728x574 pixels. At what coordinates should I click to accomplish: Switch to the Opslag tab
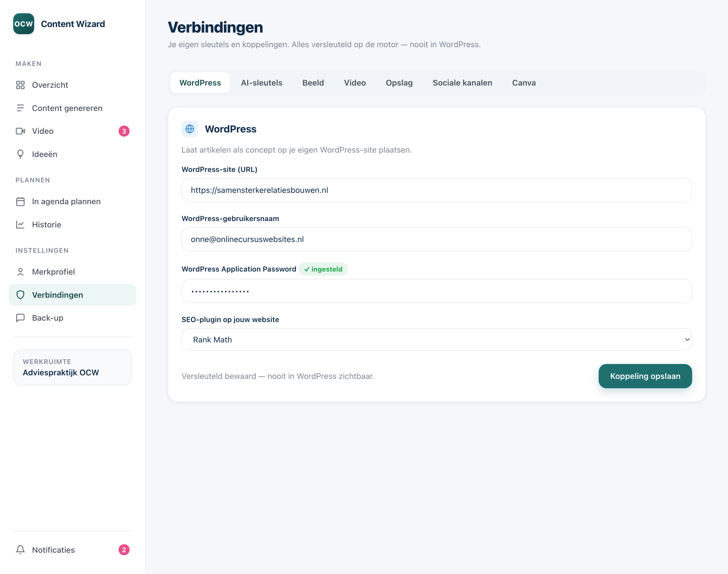pos(399,83)
